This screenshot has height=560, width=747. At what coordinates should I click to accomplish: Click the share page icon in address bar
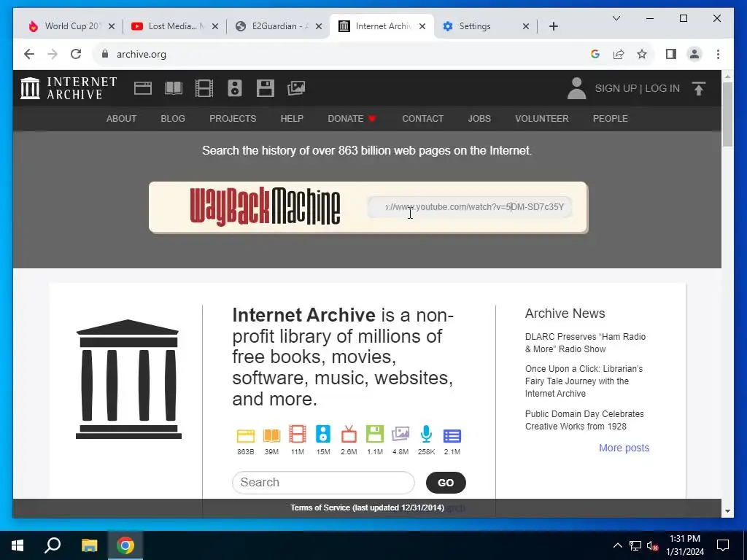(x=619, y=54)
